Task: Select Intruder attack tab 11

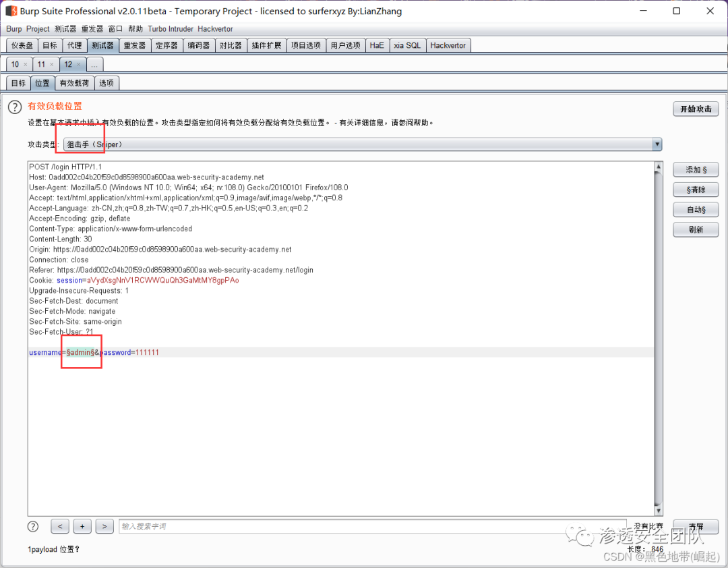Action: tap(41, 65)
